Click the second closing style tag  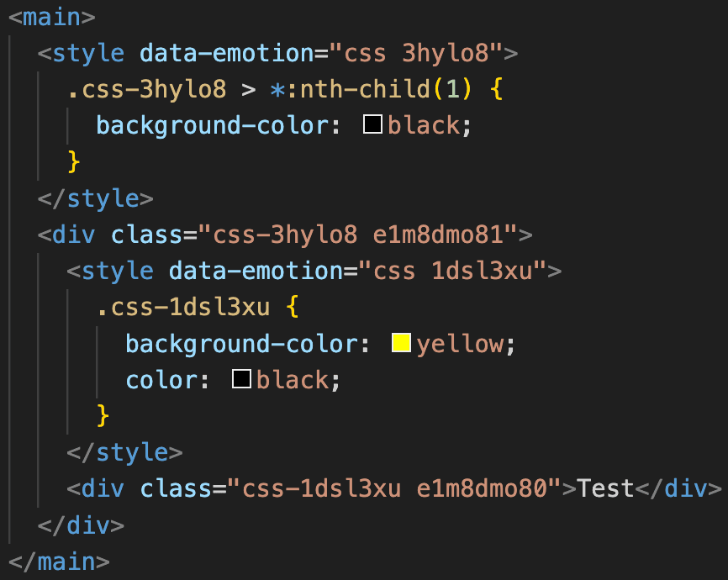coord(124,452)
